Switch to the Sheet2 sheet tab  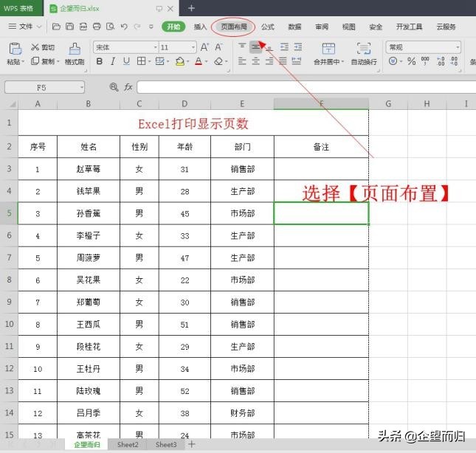(128, 445)
